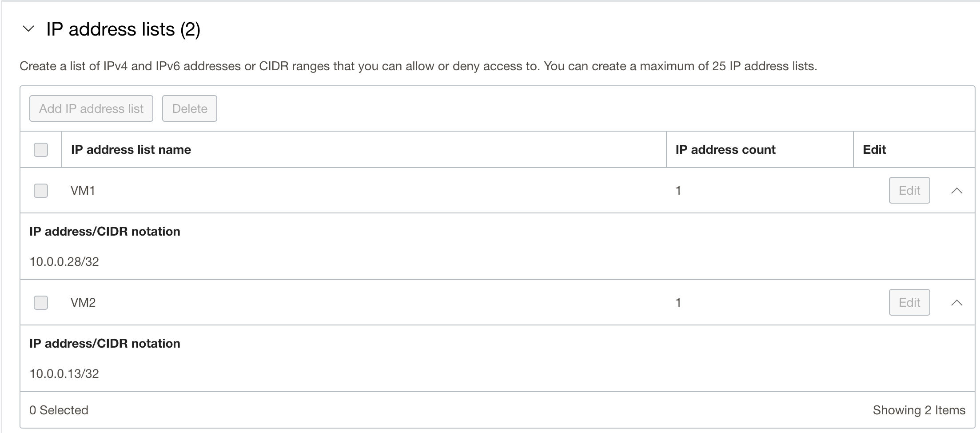Check the VM2 list checkbox
980x433 pixels.
coord(40,302)
